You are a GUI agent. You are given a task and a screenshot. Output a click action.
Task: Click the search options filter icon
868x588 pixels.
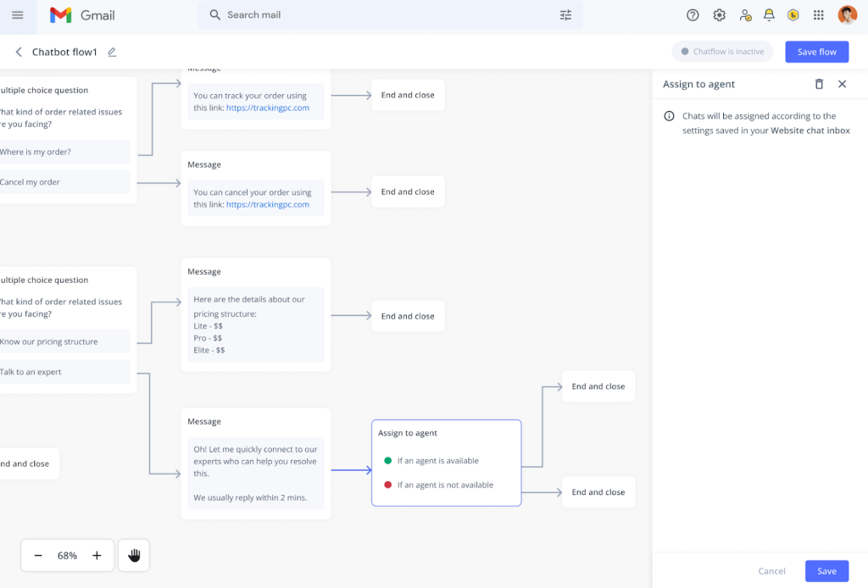click(565, 15)
